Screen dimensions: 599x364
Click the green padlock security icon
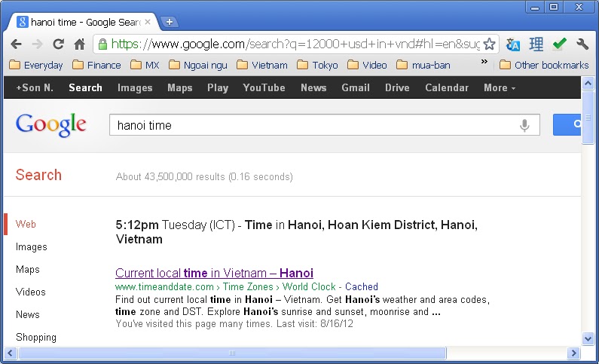tap(102, 44)
